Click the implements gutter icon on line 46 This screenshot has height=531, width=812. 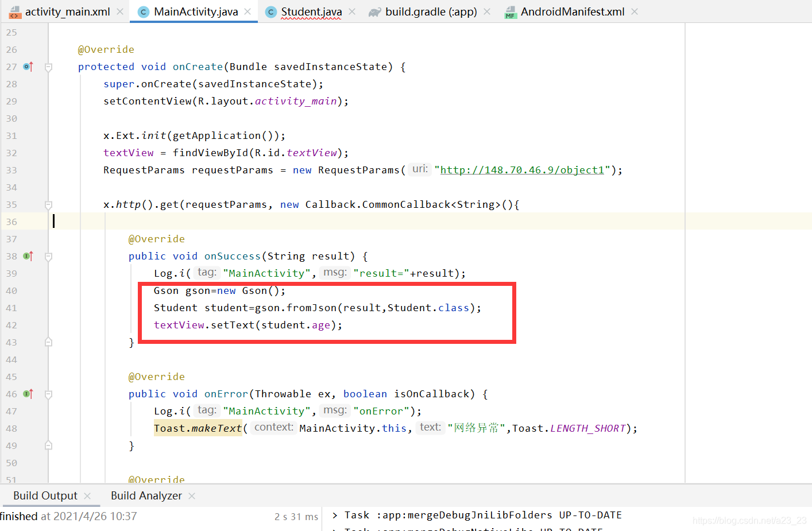(x=28, y=394)
